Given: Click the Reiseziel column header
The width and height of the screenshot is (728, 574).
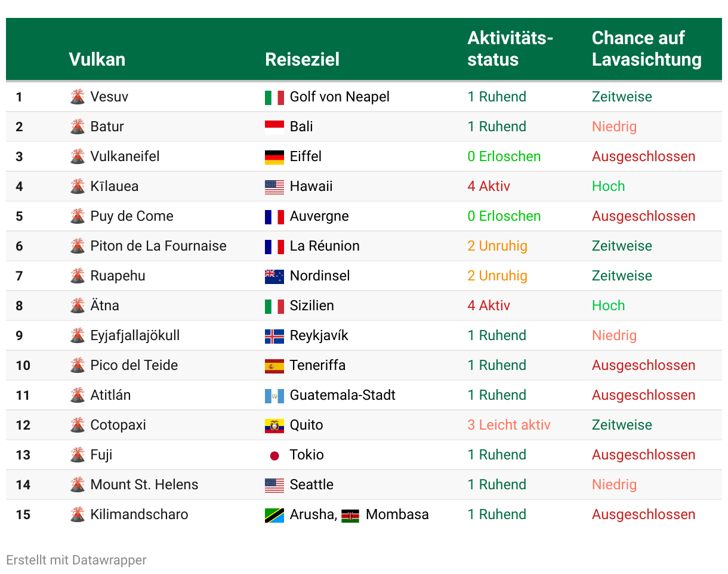Looking at the screenshot, I should pyautogui.click(x=303, y=59).
